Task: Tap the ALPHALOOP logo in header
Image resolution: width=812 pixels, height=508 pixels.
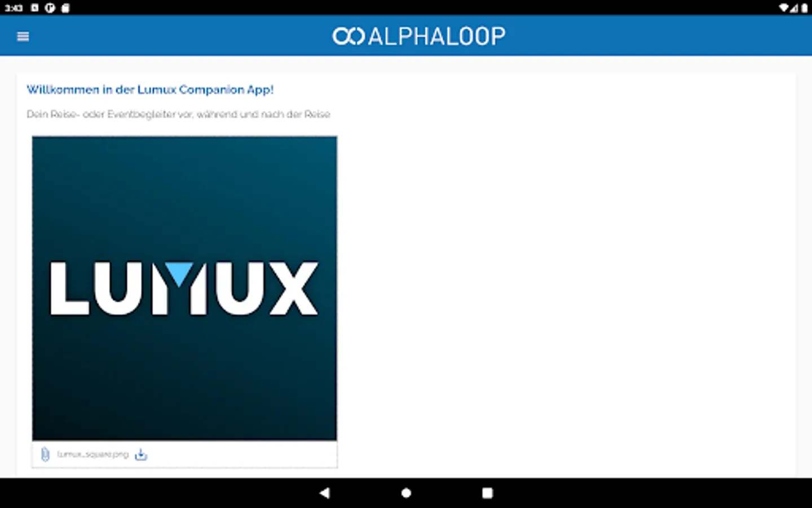Action: point(419,37)
